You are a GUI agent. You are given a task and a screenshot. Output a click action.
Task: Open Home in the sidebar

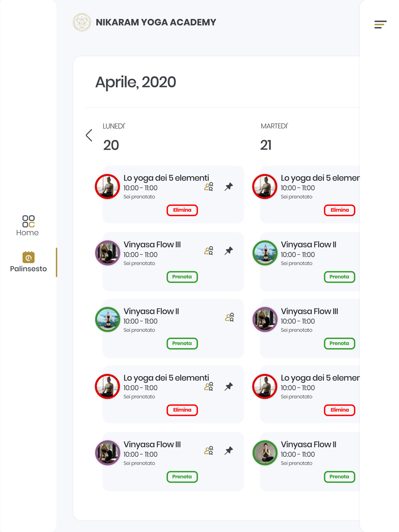click(28, 226)
